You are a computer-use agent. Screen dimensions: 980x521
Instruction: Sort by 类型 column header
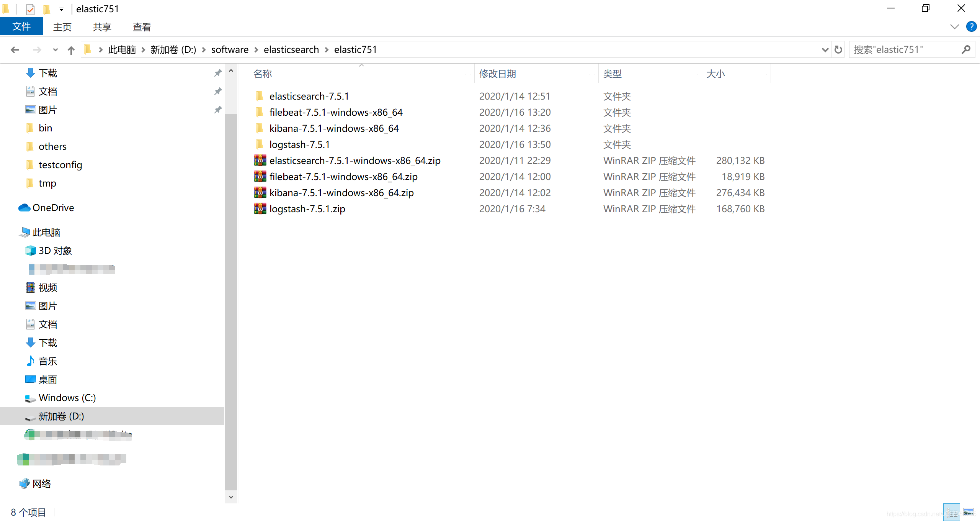click(x=612, y=74)
